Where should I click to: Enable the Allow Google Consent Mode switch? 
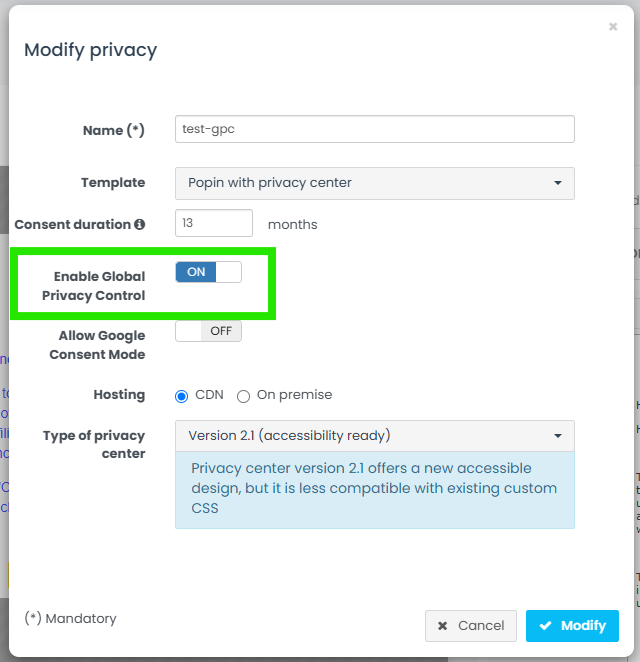pos(208,331)
